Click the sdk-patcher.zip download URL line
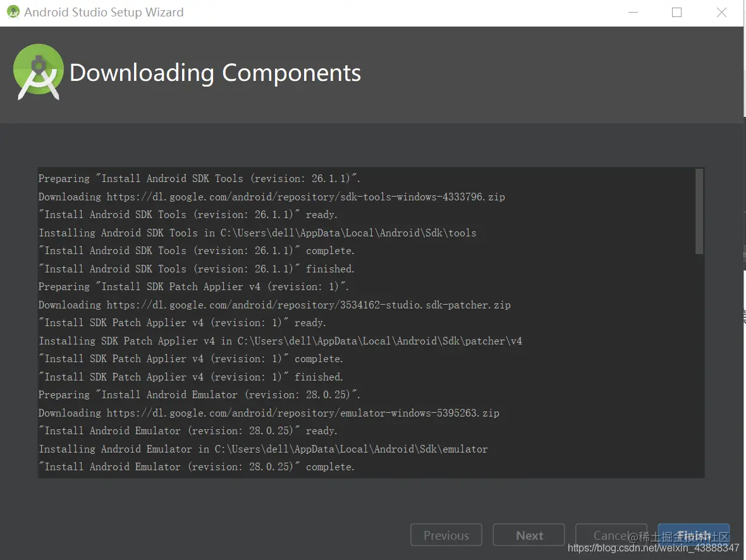 [x=274, y=305]
